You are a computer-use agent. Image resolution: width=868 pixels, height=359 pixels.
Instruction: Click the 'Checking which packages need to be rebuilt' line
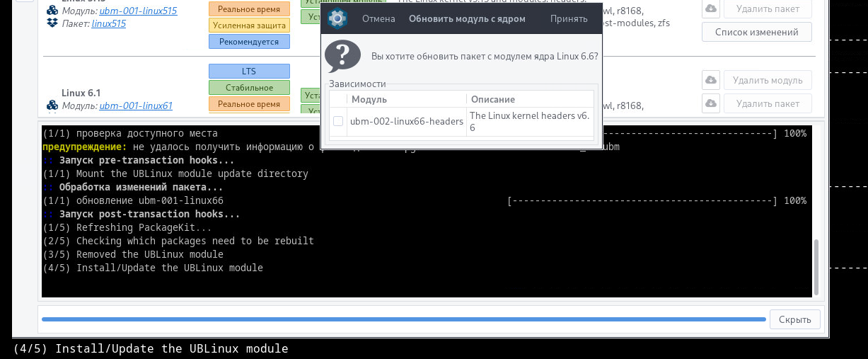pyautogui.click(x=178, y=241)
